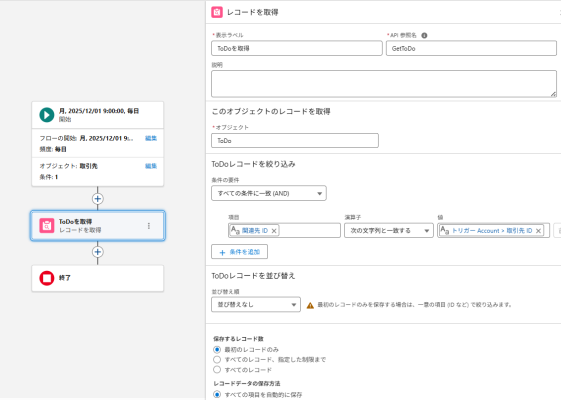Click 編集 link for オブジェクト: 取引先
Screen dimensions: 561x400
pyautogui.click(x=151, y=166)
